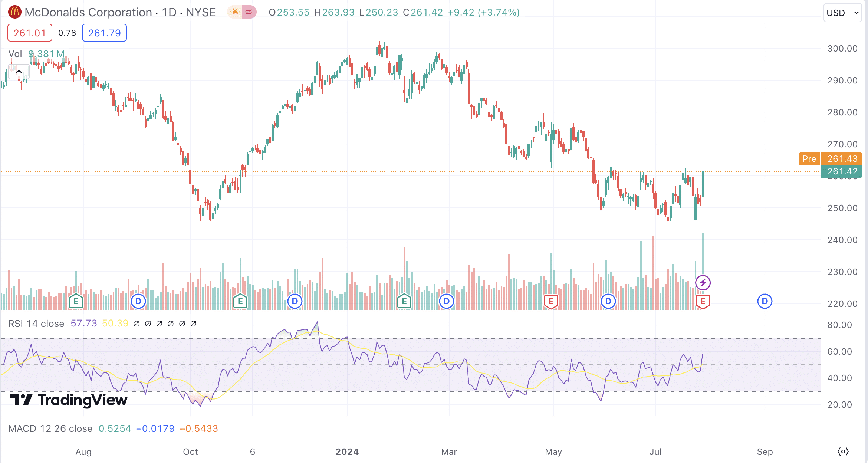Screen dimensions: 868x463
Task: Click the dividend D marker near March
Action: pyautogui.click(x=447, y=301)
